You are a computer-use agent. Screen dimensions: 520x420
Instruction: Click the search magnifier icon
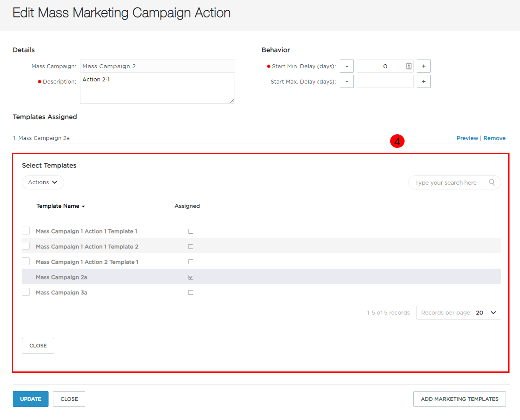pyautogui.click(x=492, y=182)
